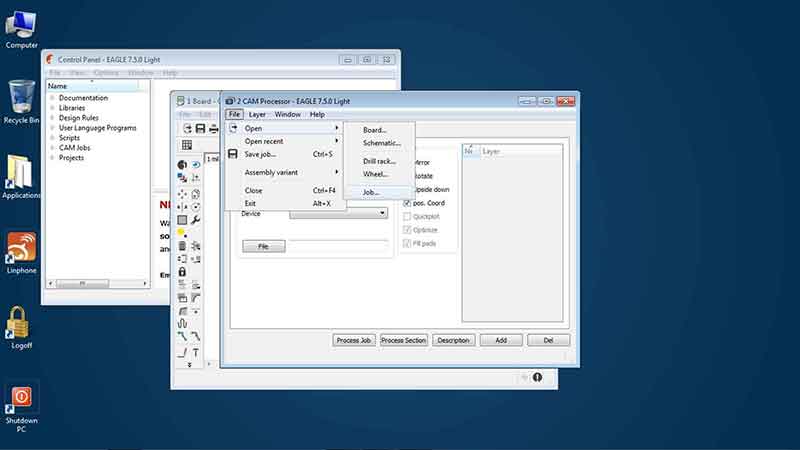Click the File button in CAM Processor

[264, 246]
